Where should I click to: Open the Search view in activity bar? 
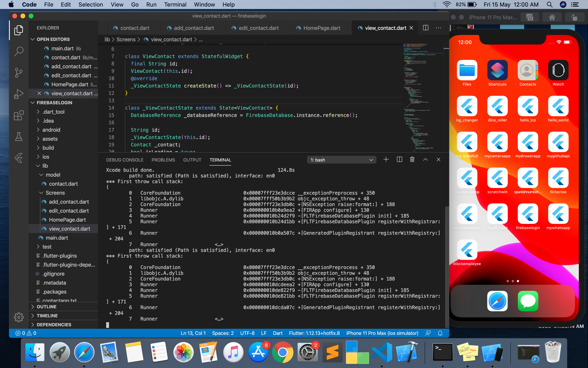pyautogui.click(x=19, y=51)
